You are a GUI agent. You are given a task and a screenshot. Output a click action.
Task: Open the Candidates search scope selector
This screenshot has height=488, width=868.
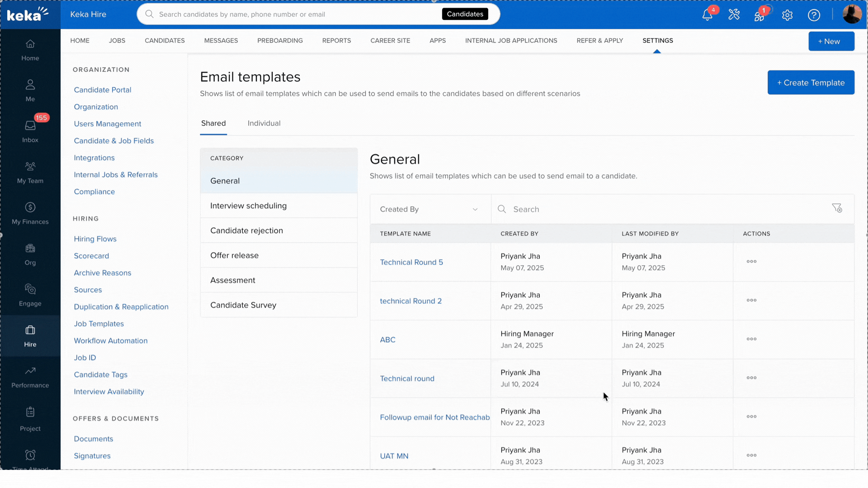point(465,14)
